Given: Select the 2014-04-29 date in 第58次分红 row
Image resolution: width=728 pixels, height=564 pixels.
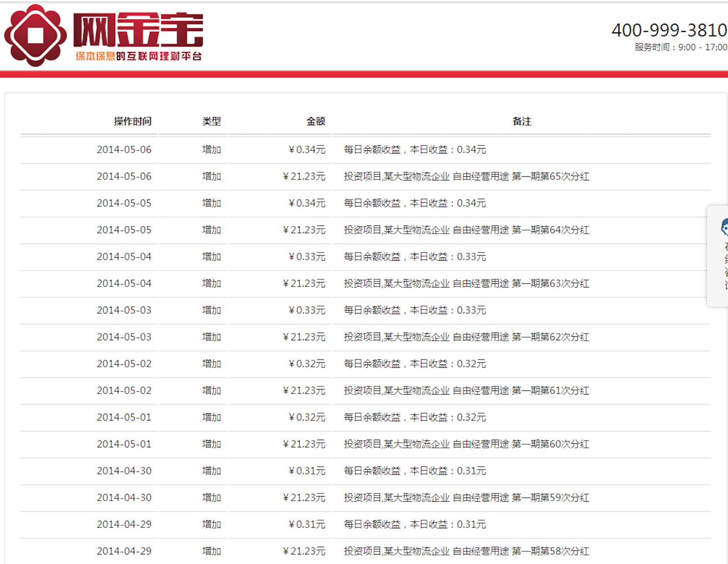Looking at the screenshot, I should pyautogui.click(x=124, y=551).
